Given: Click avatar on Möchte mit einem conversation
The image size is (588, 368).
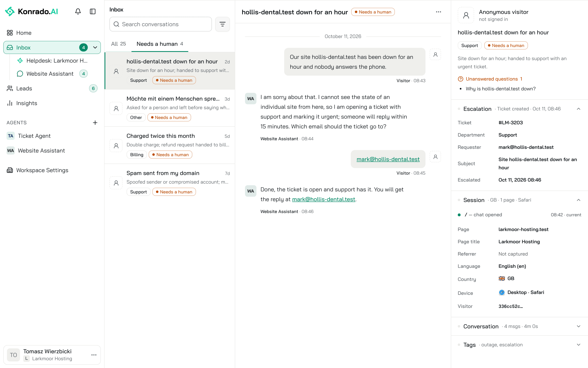Looking at the screenshot, I should (x=116, y=108).
